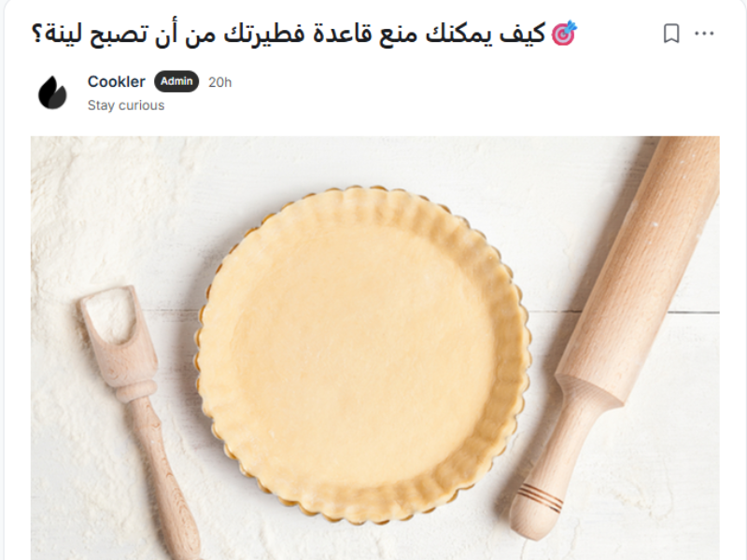747x560 pixels.
Task: Click the question mark in the title
Action: (x=36, y=35)
